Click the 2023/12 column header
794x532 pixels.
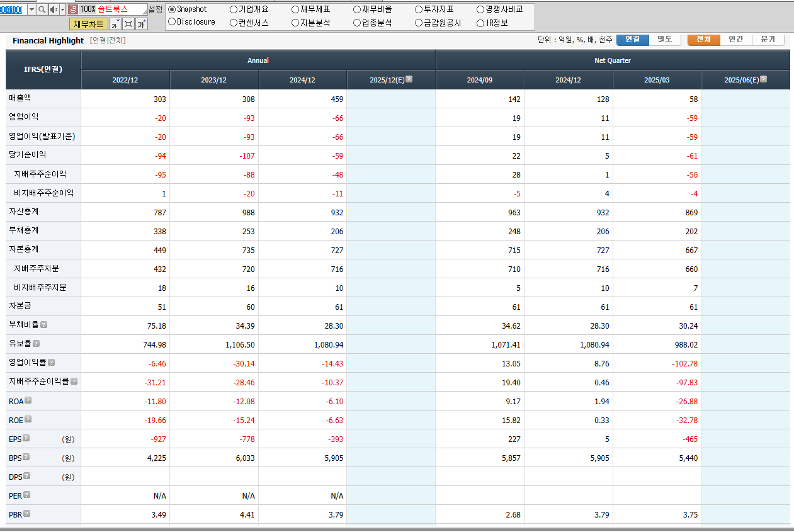pyautogui.click(x=214, y=80)
